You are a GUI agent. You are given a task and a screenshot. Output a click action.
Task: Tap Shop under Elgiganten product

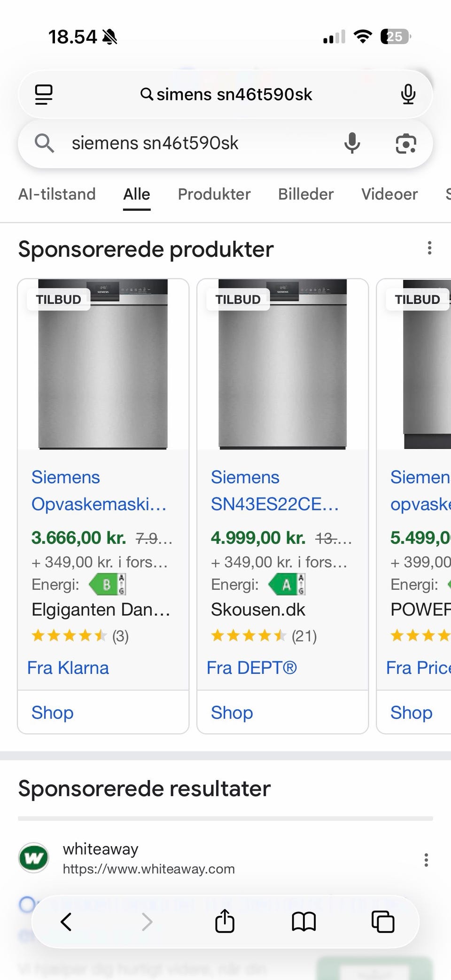tap(53, 712)
